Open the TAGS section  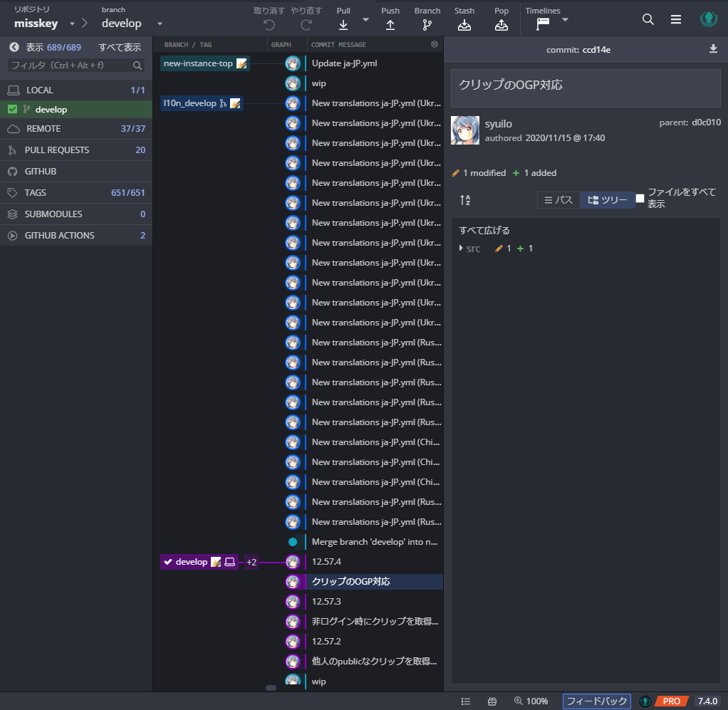tap(76, 192)
